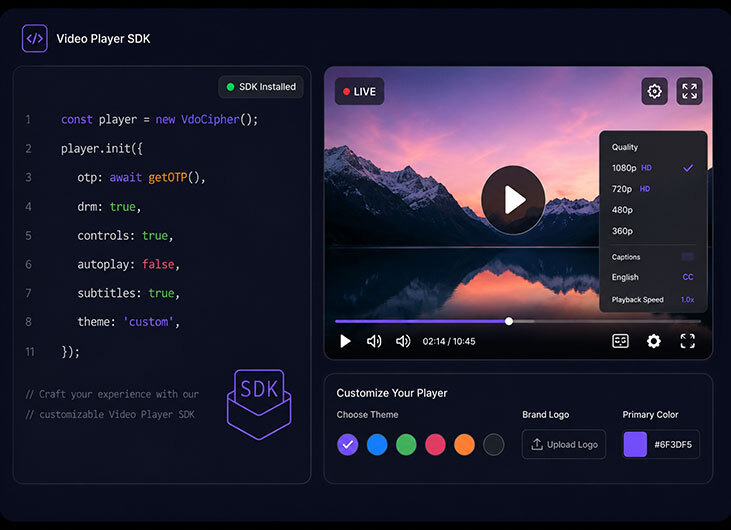Click code line 'const player = new VdoCipher();'
Image resolution: width=731 pixels, height=530 pixels.
159,119
